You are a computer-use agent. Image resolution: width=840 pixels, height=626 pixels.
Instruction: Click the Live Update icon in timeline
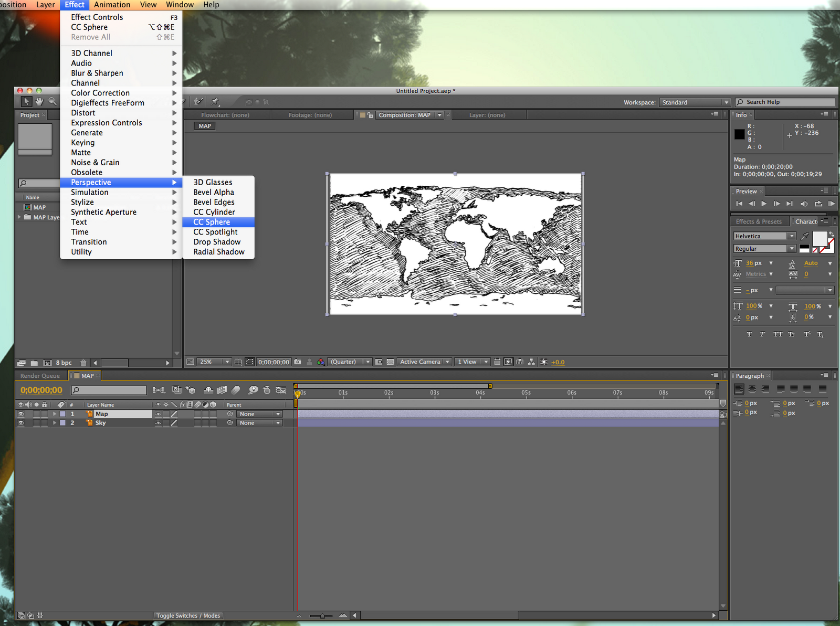tap(176, 390)
